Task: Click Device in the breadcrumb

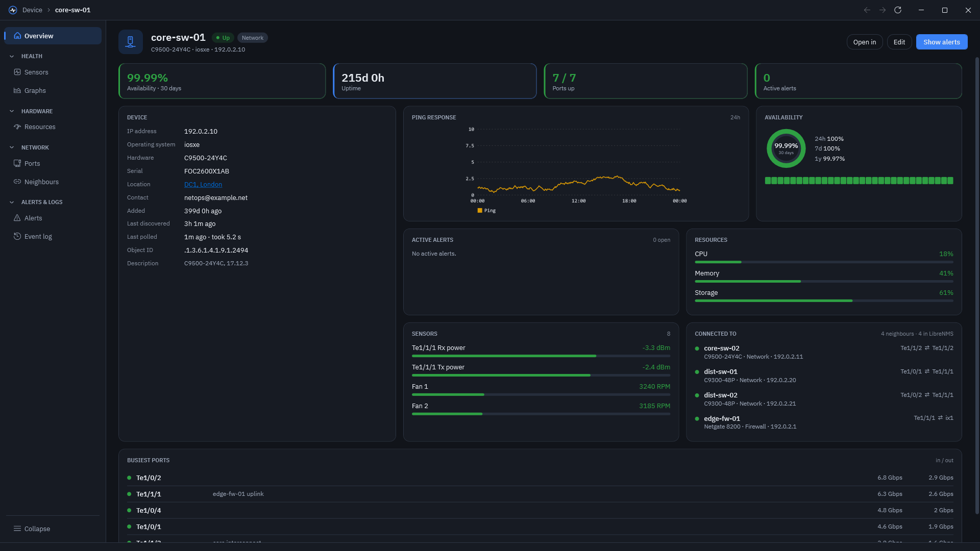Action: point(32,10)
